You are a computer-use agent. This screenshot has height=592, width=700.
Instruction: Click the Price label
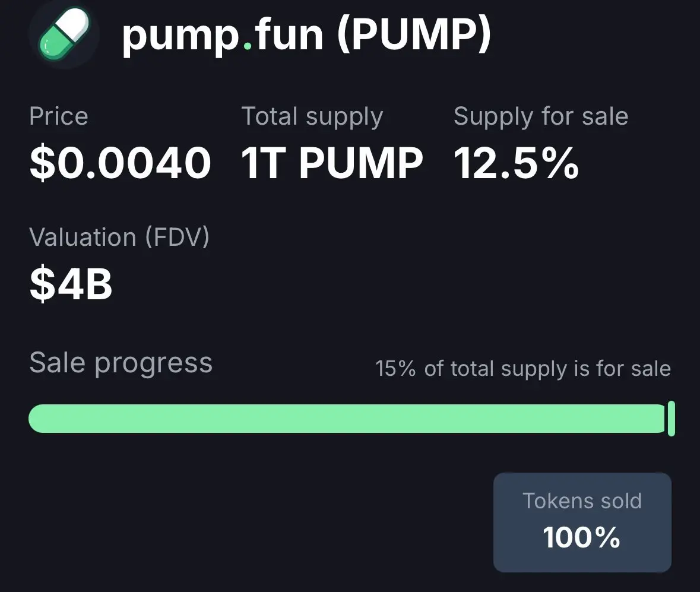59,116
